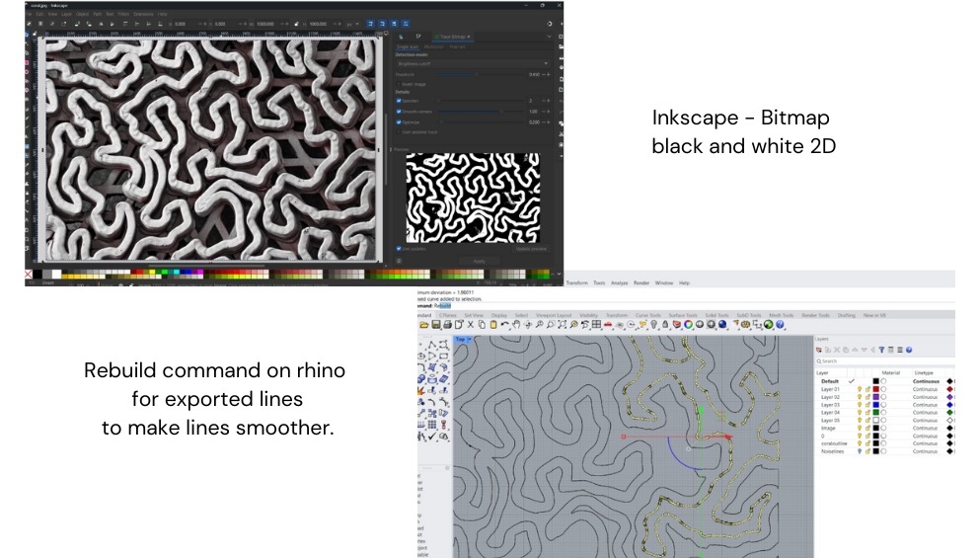Switch to the Curve Tools tab

pos(650,315)
